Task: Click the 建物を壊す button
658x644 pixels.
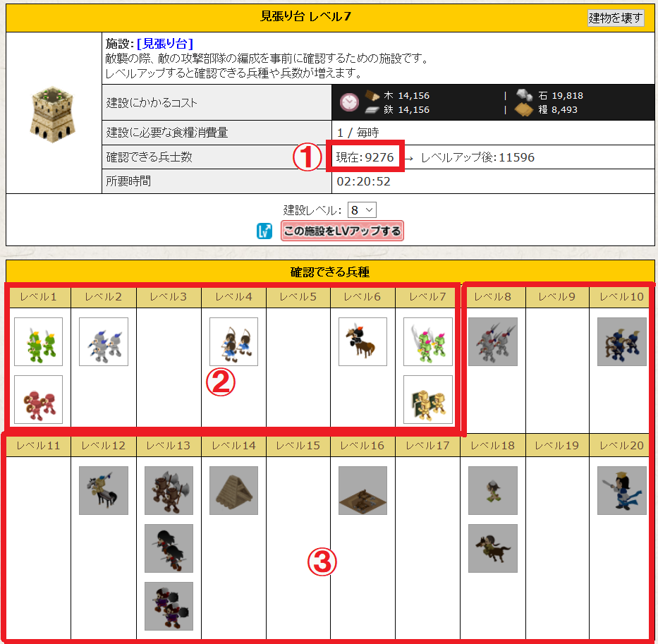Action: click(615, 18)
